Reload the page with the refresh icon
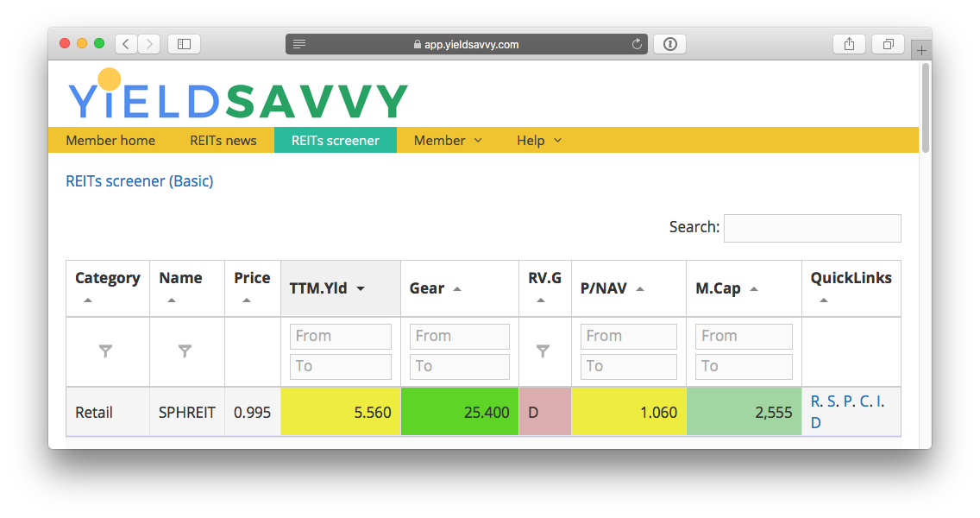Viewport: 980px width, 518px height. [x=638, y=44]
